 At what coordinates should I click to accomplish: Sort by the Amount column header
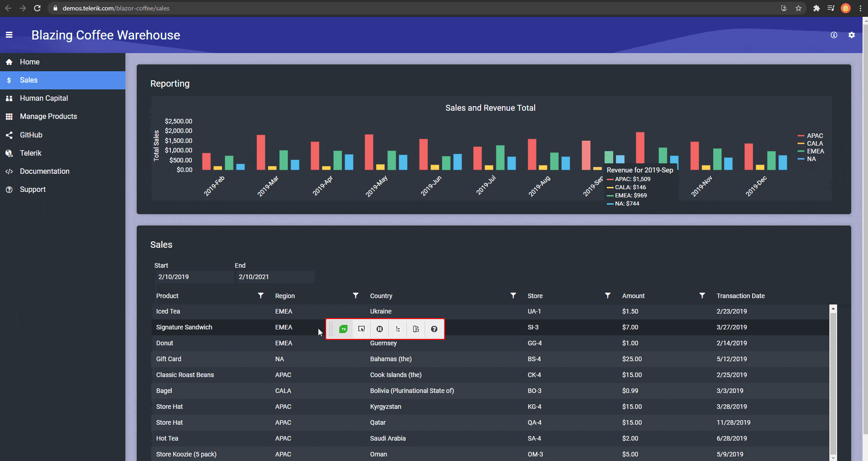[x=633, y=296]
